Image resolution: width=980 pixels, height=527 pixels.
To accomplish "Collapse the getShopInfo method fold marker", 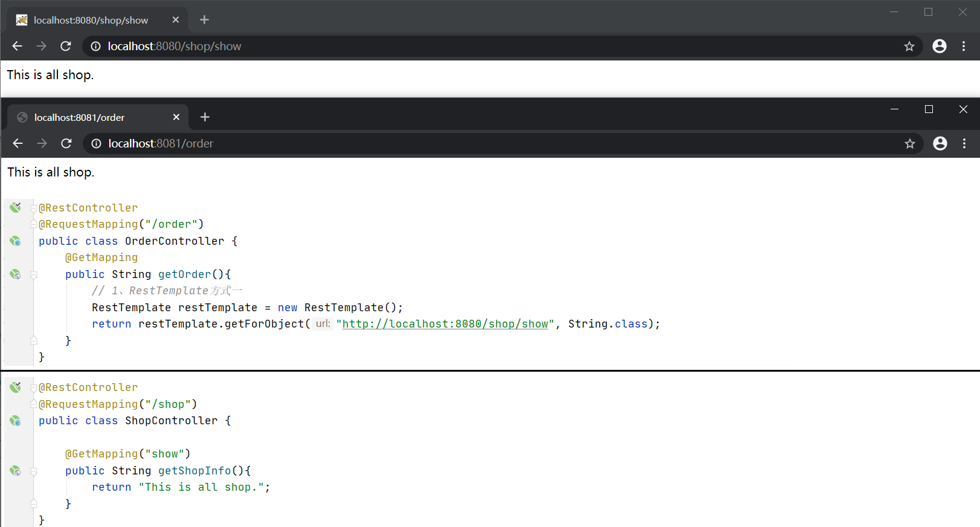I will (34, 471).
